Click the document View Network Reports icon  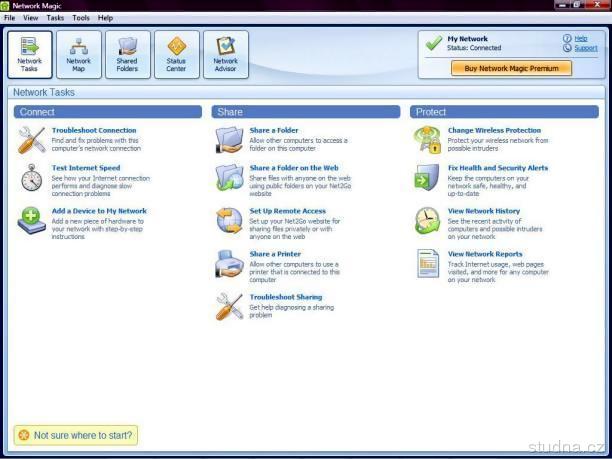[428, 264]
